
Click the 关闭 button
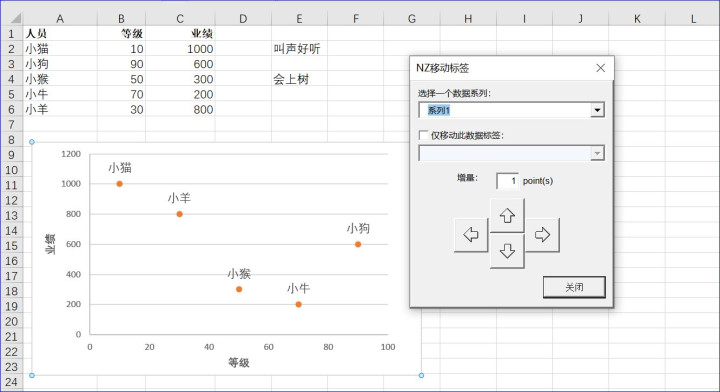[574, 287]
